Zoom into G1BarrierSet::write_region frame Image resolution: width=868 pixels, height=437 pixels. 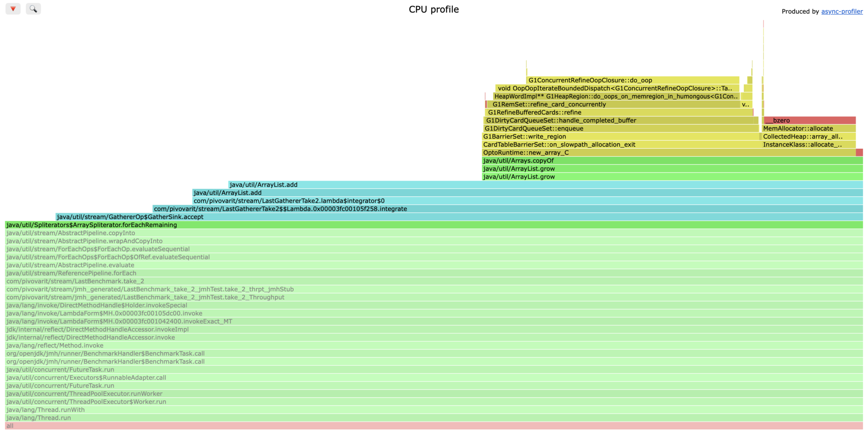[x=620, y=136]
